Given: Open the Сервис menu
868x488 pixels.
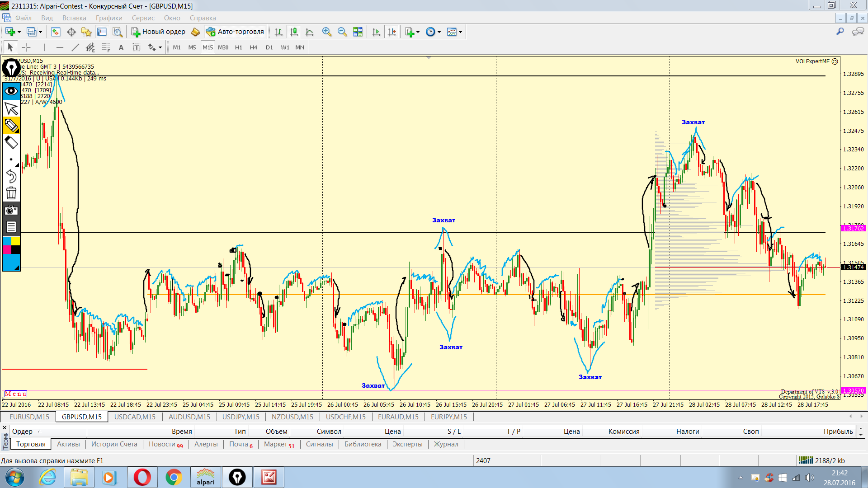Looking at the screenshot, I should pyautogui.click(x=143, y=18).
